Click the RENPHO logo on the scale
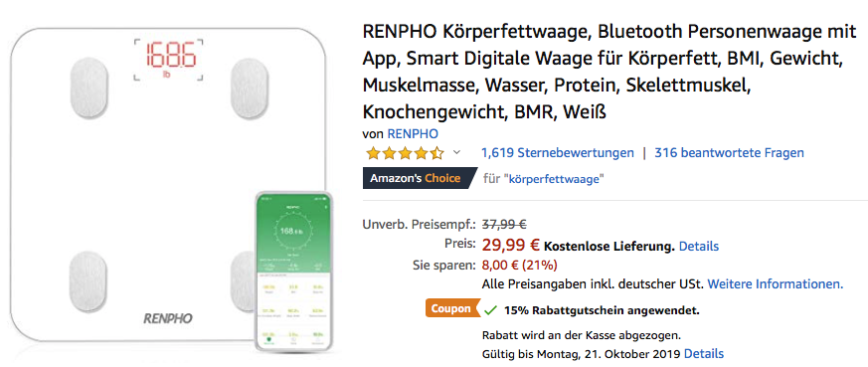The height and width of the screenshot is (367, 868). pos(168,318)
